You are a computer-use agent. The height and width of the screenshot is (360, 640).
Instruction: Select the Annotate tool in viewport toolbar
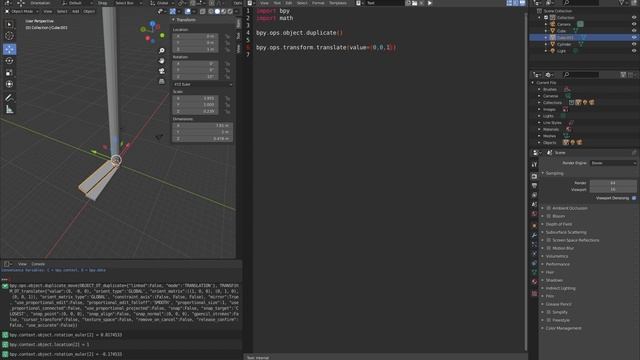point(9,98)
